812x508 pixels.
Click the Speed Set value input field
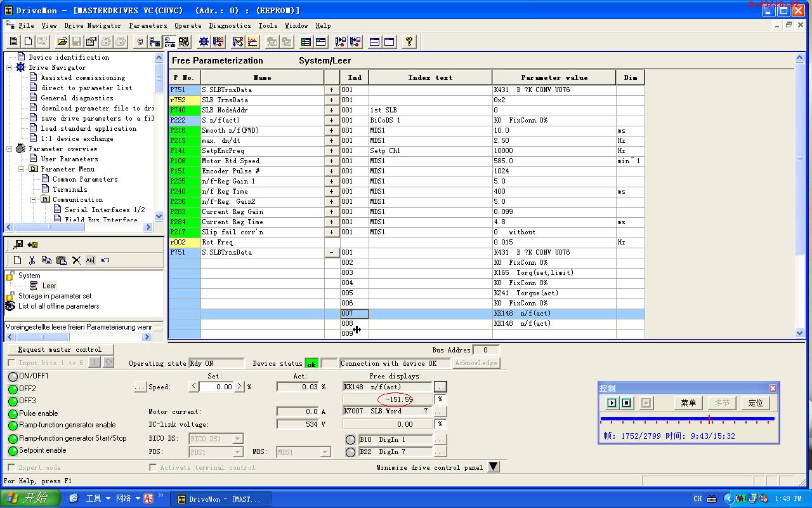[216, 386]
